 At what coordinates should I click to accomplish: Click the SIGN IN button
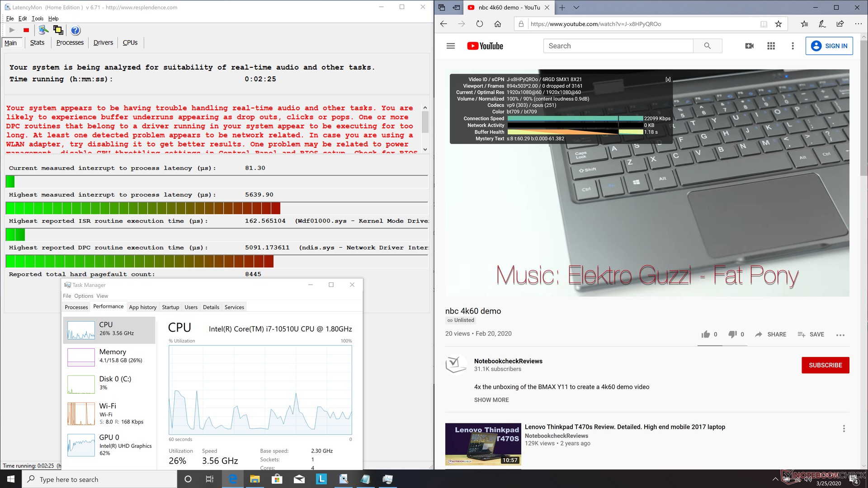click(x=829, y=46)
